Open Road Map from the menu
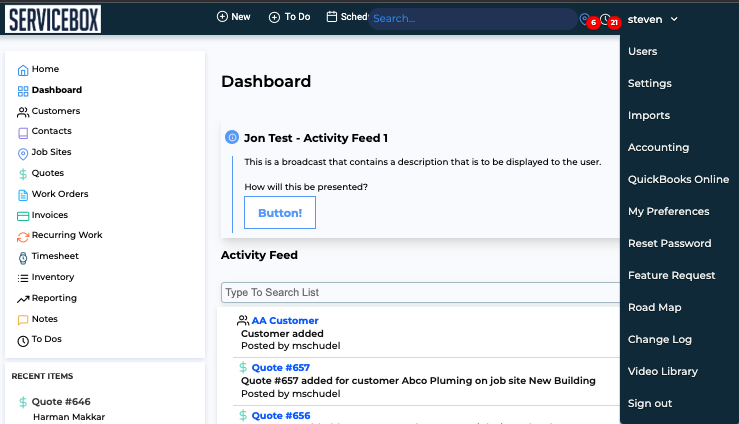Viewport: 739px width, 424px height. pos(654,308)
